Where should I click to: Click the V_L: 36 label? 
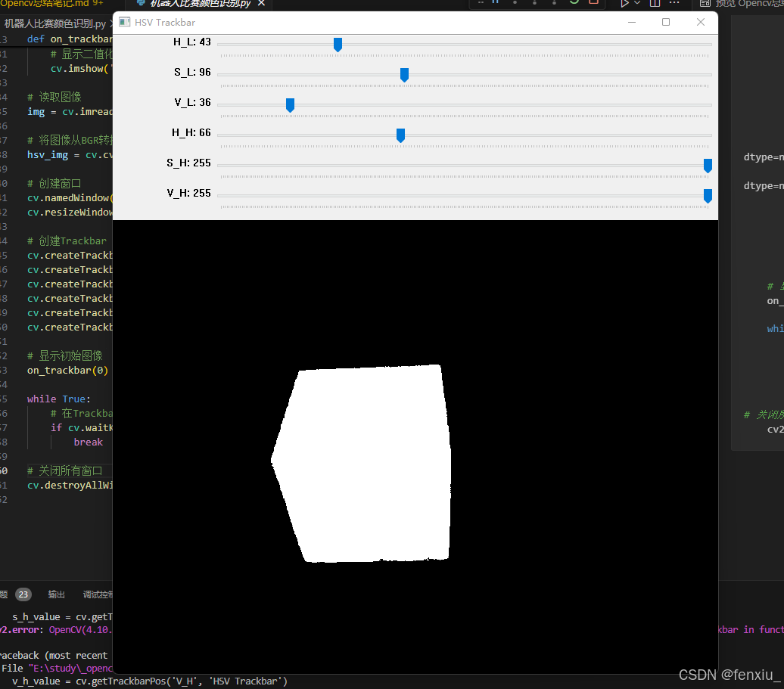[192, 102]
